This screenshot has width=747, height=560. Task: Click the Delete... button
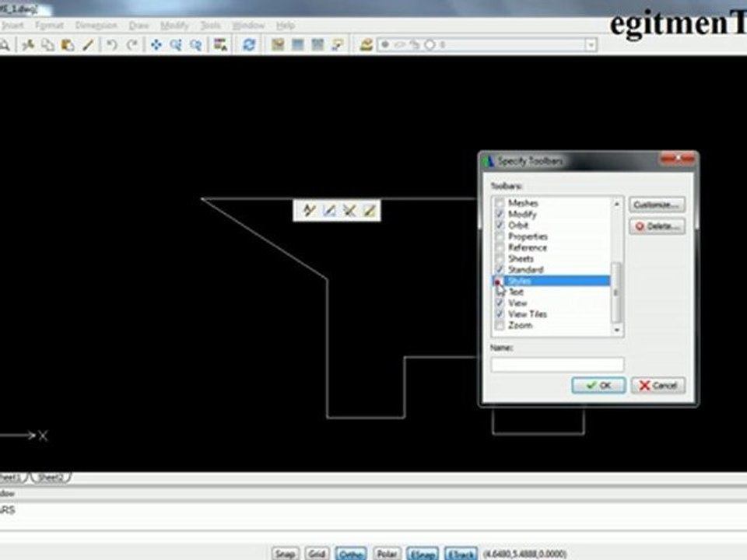[657, 226]
